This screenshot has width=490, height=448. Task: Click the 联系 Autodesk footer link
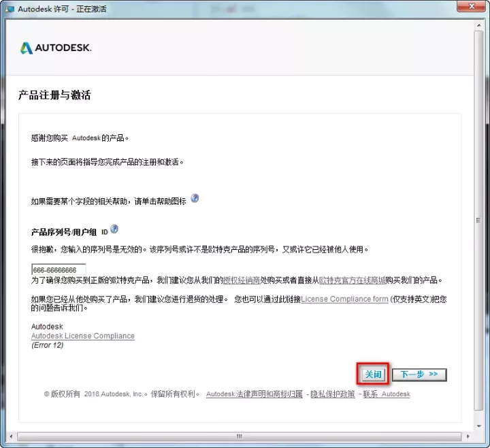pyautogui.click(x=387, y=394)
